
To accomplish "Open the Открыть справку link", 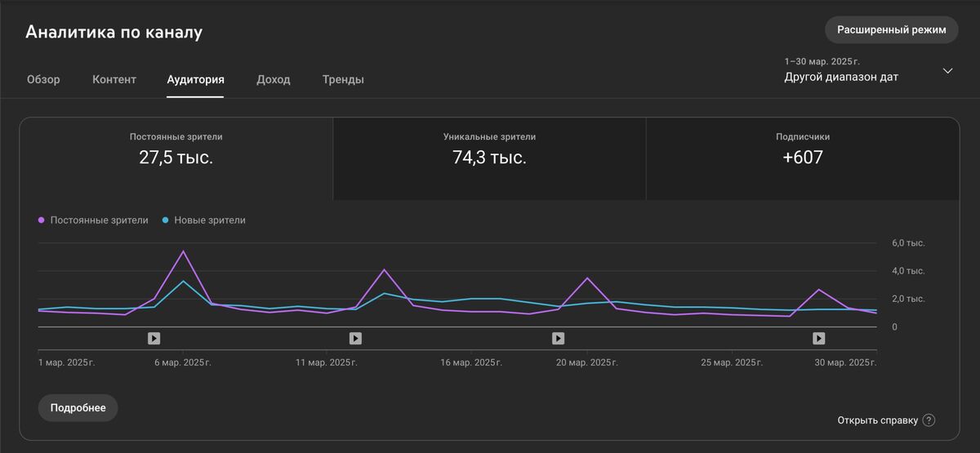I will [877, 420].
